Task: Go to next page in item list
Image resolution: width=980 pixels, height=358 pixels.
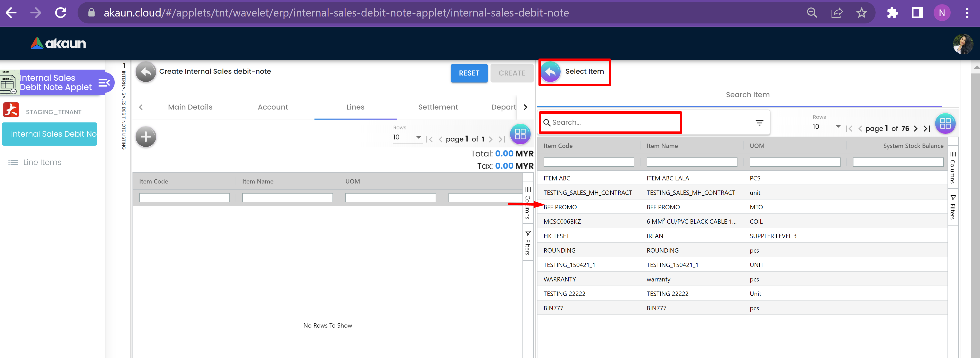Action: (916, 129)
